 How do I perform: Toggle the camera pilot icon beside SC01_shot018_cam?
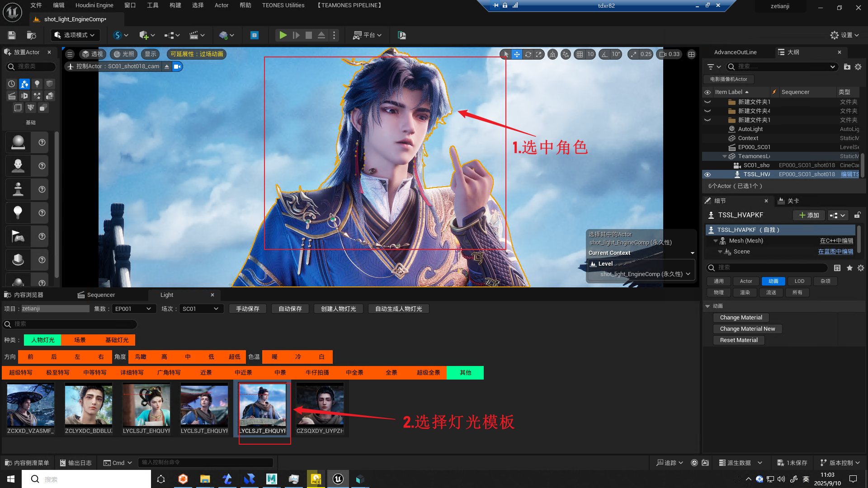177,66
